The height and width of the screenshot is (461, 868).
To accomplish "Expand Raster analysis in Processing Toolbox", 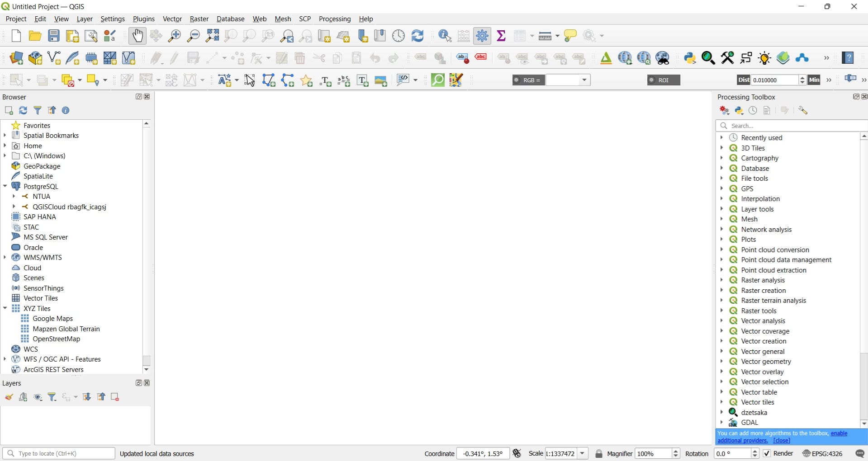I will click(x=721, y=280).
